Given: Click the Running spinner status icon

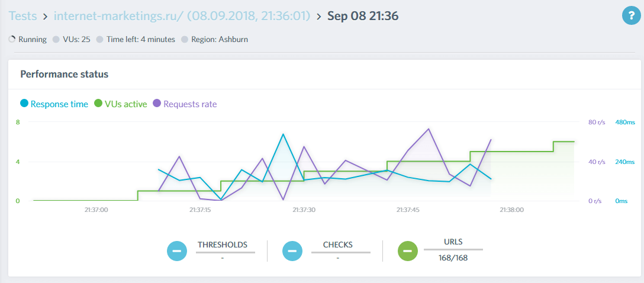Looking at the screenshot, I should (12, 40).
